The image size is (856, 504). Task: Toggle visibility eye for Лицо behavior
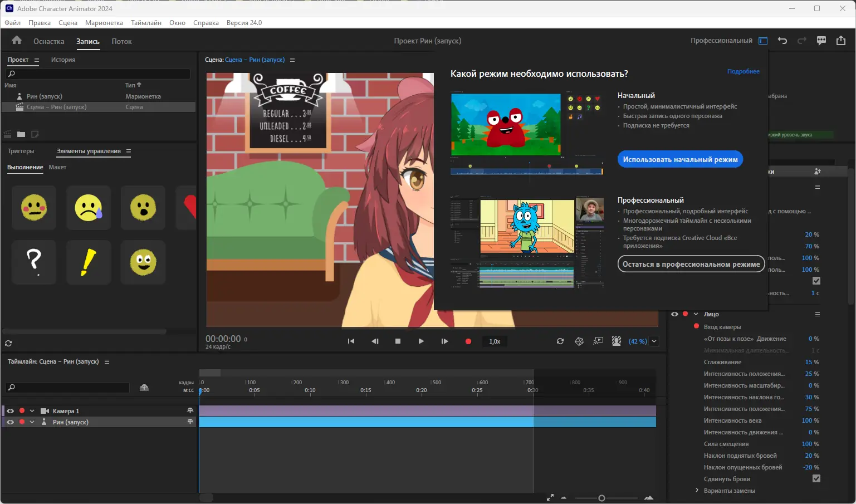point(674,314)
